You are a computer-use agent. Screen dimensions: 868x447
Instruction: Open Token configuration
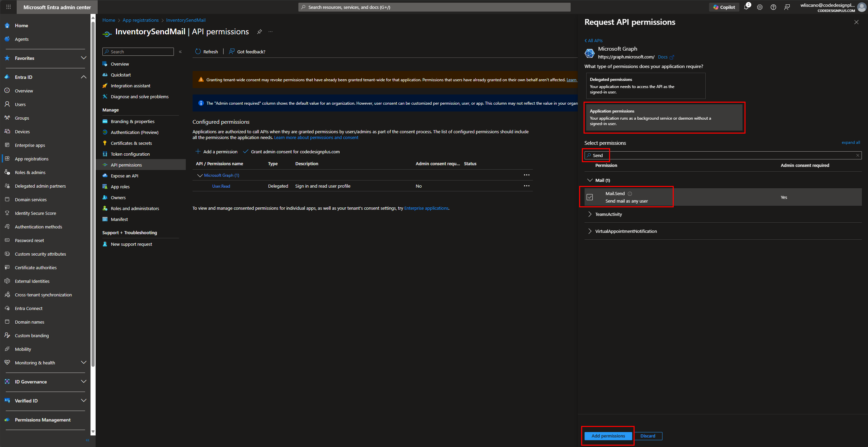click(130, 154)
